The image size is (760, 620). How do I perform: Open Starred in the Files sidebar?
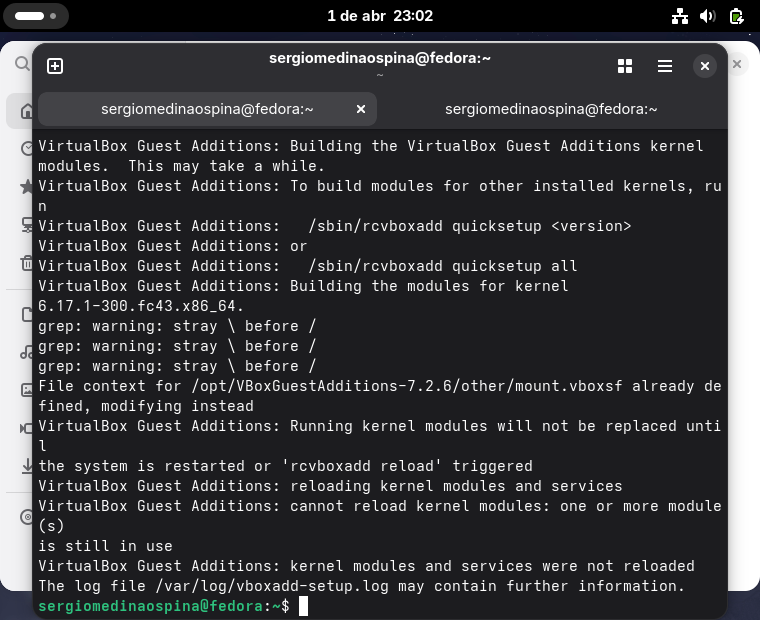point(26,187)
